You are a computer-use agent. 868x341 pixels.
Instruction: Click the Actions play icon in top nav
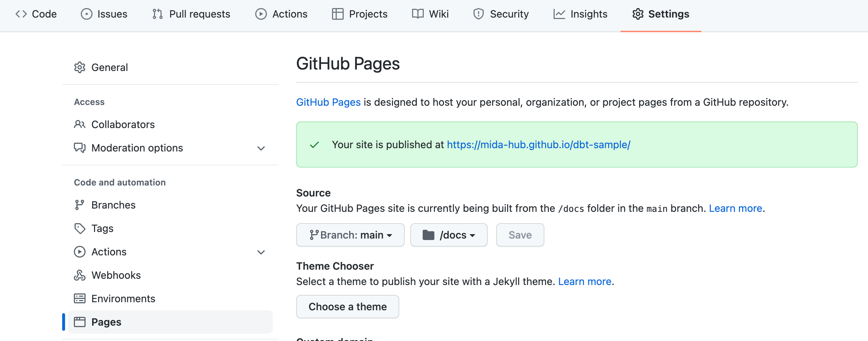point(261,14)
